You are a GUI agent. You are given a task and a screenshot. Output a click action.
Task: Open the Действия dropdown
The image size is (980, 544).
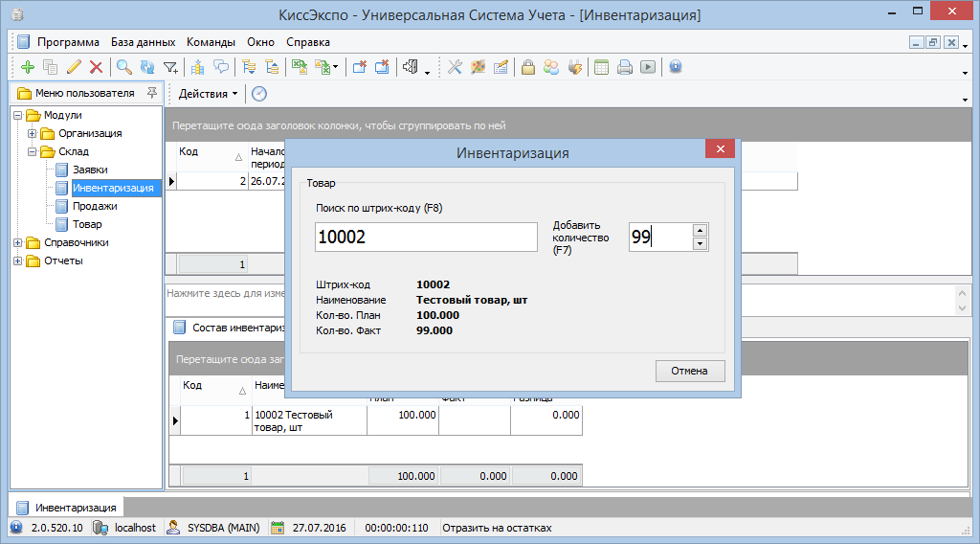[209, 94]
